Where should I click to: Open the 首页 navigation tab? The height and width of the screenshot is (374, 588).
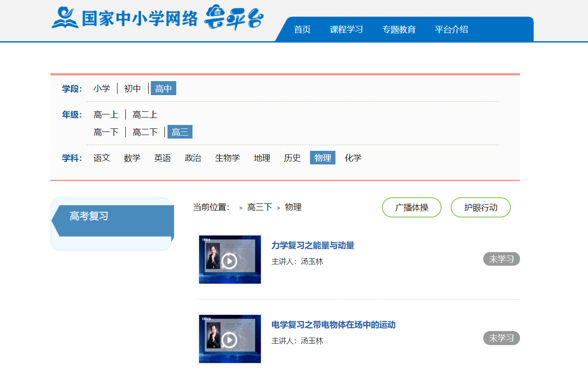click(302, 29)
